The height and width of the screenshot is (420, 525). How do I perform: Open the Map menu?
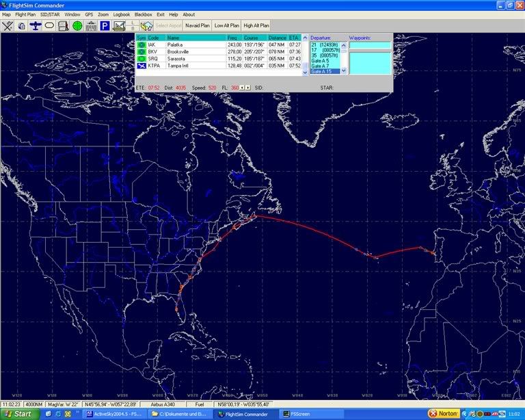(6, 14)
